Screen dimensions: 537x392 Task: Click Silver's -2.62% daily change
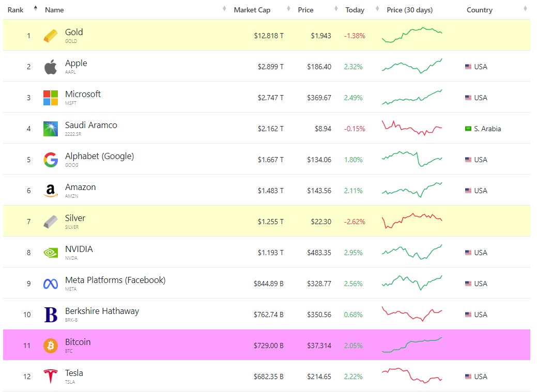point(355,222)
